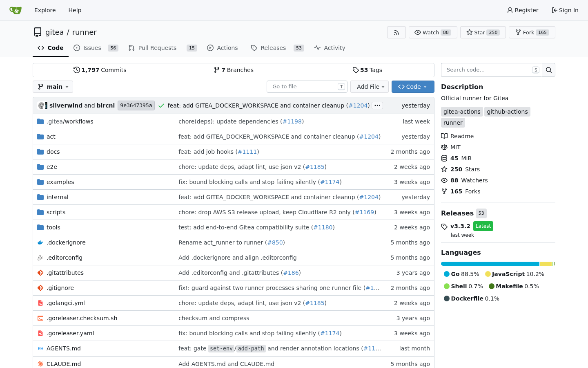Open the .gitea/workflows folder icon
This screenshot has width=588, height=368.
pos(40,121)
